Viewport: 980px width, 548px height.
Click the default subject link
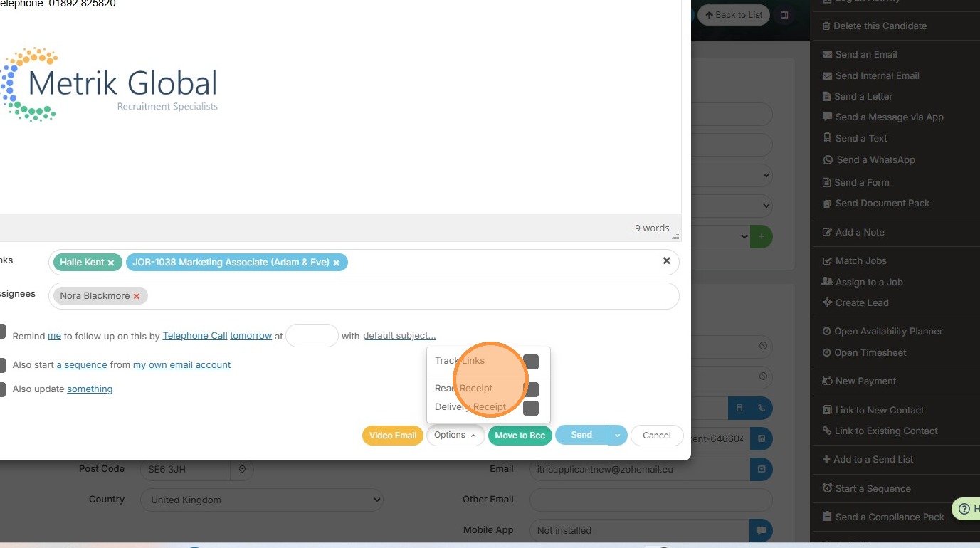[x=399, y=336]
